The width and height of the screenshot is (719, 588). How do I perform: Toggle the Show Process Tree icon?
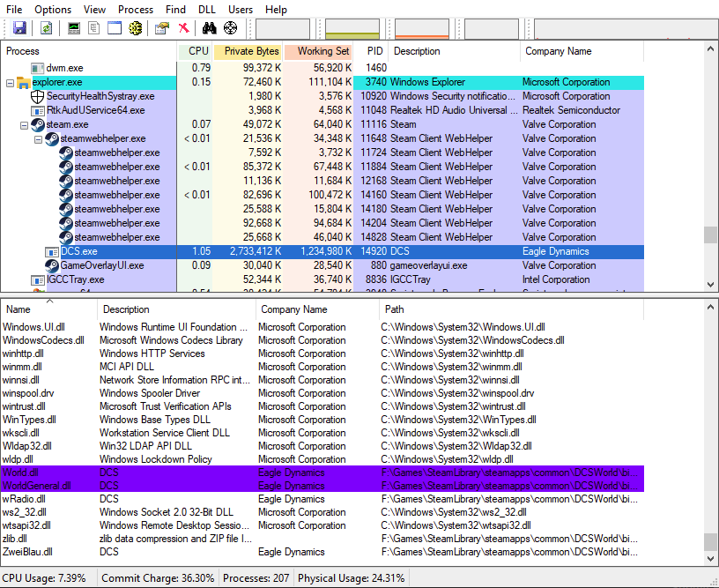[x=94, y=28]
